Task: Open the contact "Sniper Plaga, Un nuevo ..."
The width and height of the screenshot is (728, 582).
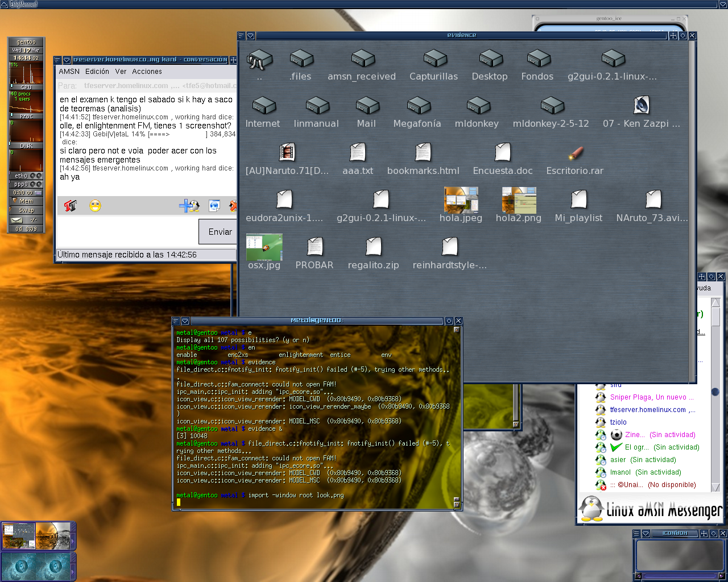Action: [652, 397]
